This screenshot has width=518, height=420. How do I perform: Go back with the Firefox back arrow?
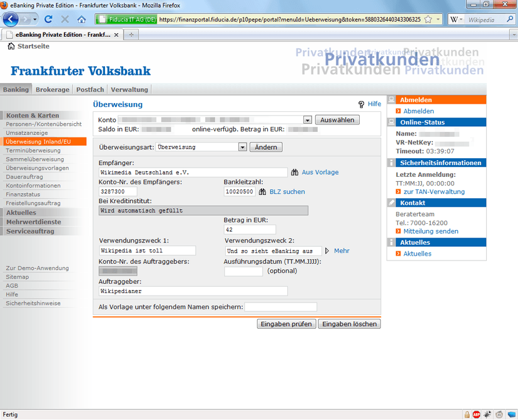click(11, 19)
